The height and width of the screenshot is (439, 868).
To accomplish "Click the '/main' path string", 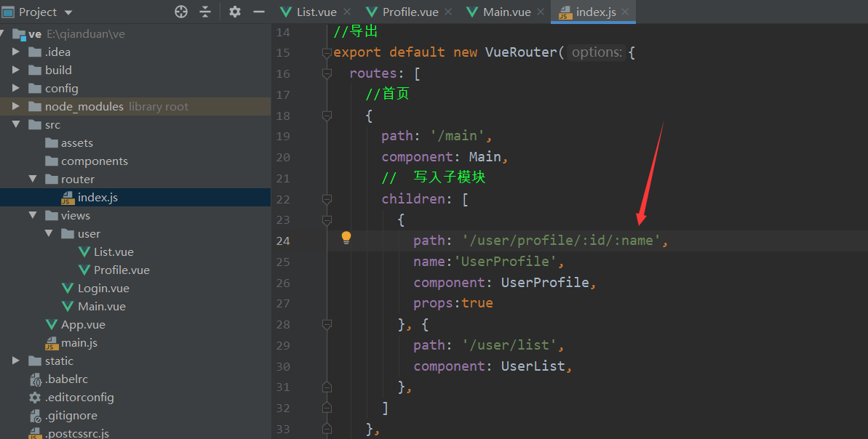I will tap(457, 136).
